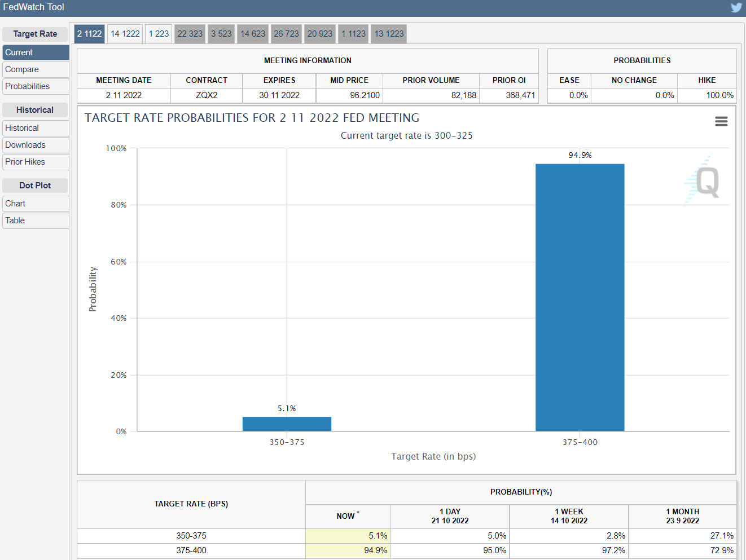Open the 1 1123 meeting tab

[353, 34]
